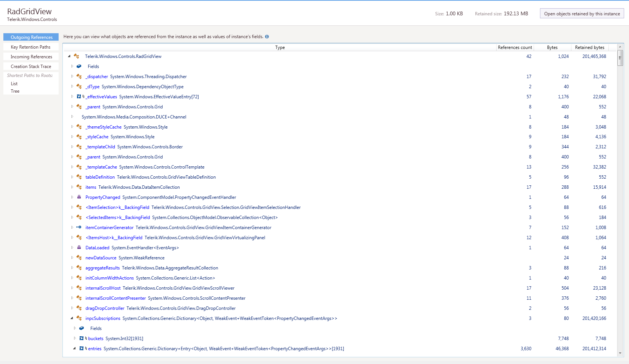Sort by the Retained bytes column header
Screen dimensions: 629x364
point(590,47)
